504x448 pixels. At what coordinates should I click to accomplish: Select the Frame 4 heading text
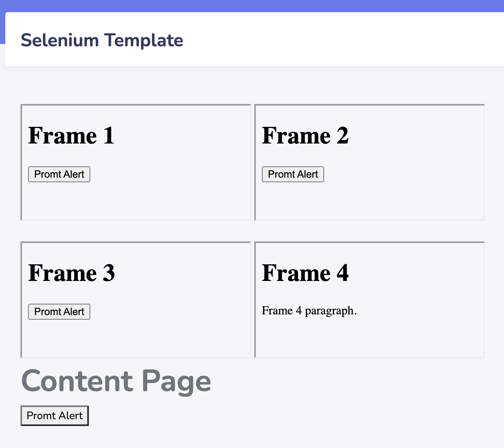click(306, 273)
